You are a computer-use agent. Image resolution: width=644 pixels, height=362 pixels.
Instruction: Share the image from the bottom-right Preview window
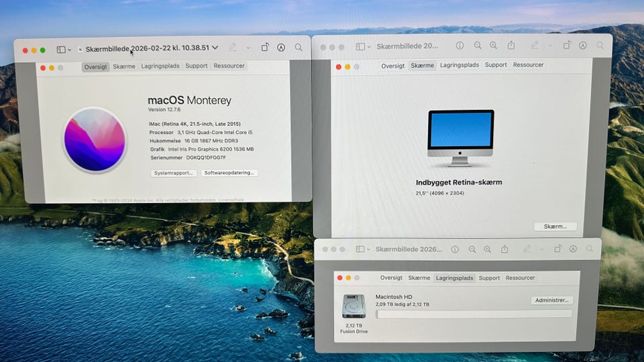[504, 249]
